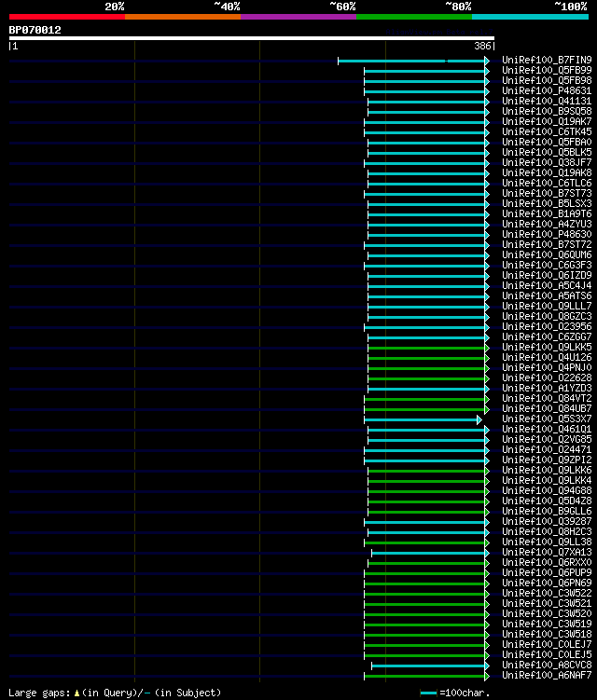Select the UniRef100_Q2VG85 label

coord(547,440)
